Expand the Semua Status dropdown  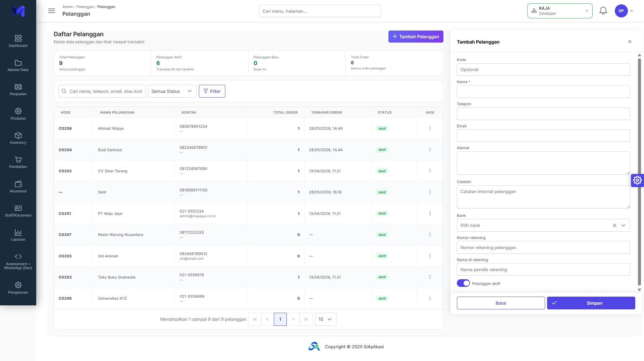click(172, 91)
